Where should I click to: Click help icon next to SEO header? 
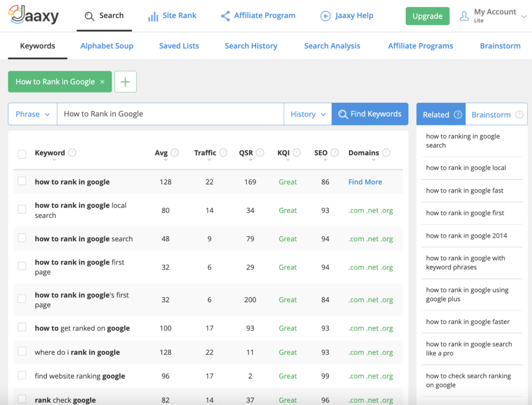click(x=335, y=153)
